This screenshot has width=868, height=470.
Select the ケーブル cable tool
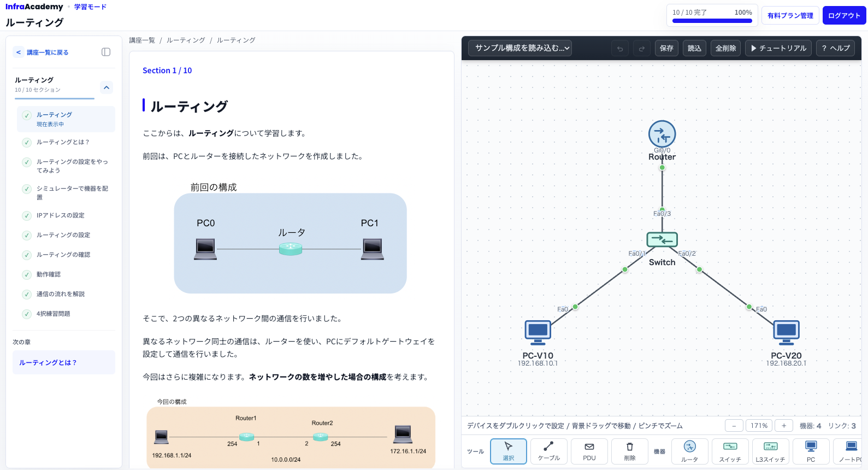(548, 451)
